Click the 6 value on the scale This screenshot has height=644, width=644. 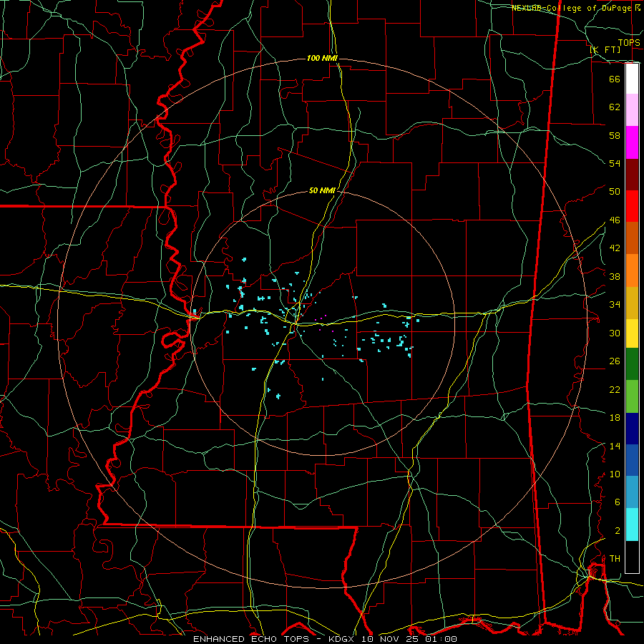617,502
